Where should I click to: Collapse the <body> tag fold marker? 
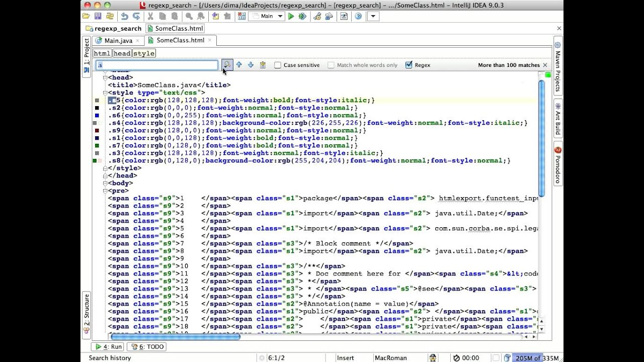coord(105,183)
